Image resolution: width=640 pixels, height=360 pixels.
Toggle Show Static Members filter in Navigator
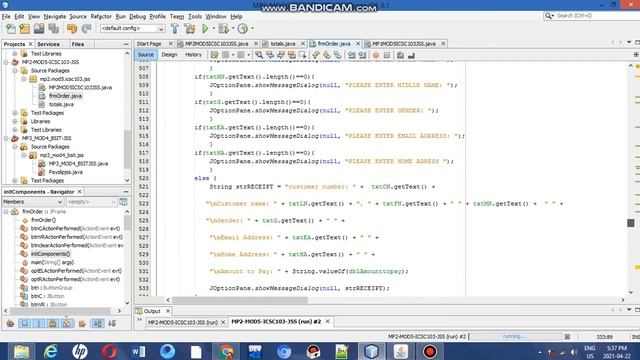coord(39,324)
